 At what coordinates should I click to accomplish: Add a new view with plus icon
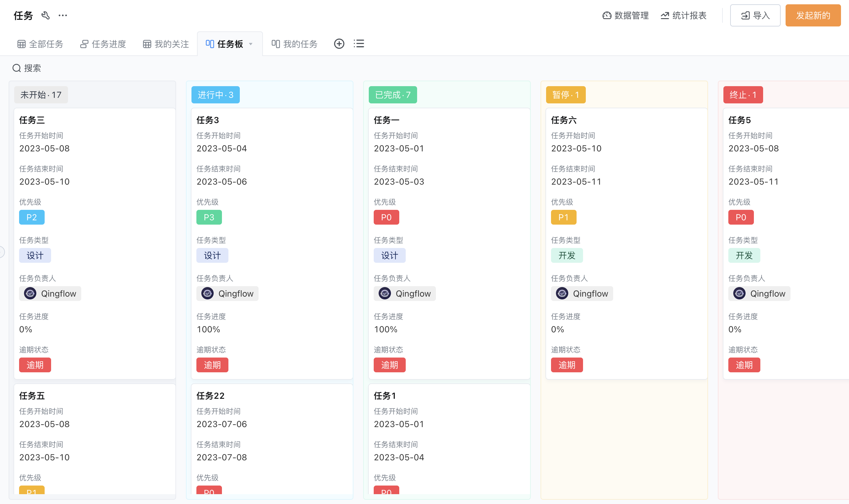339,43
